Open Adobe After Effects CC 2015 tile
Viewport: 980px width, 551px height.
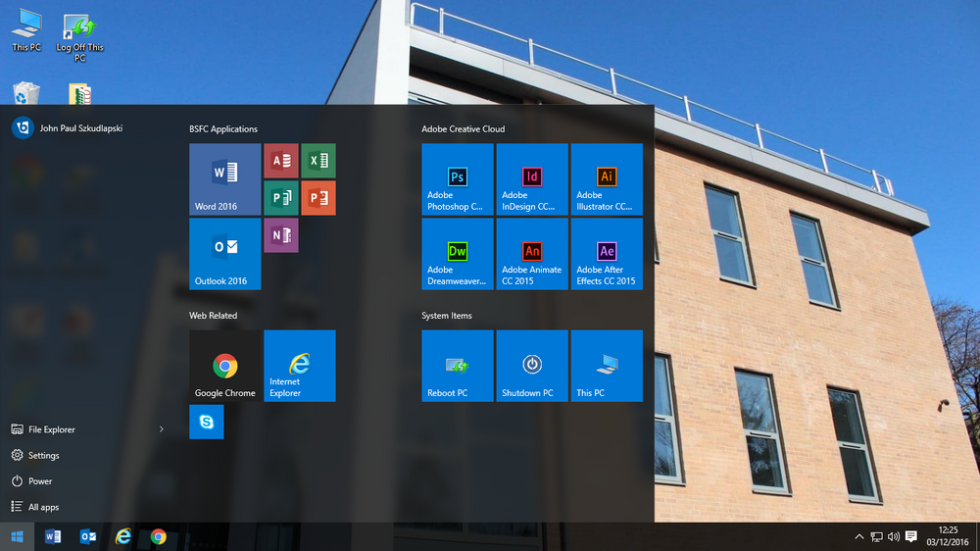click(607, 254)
